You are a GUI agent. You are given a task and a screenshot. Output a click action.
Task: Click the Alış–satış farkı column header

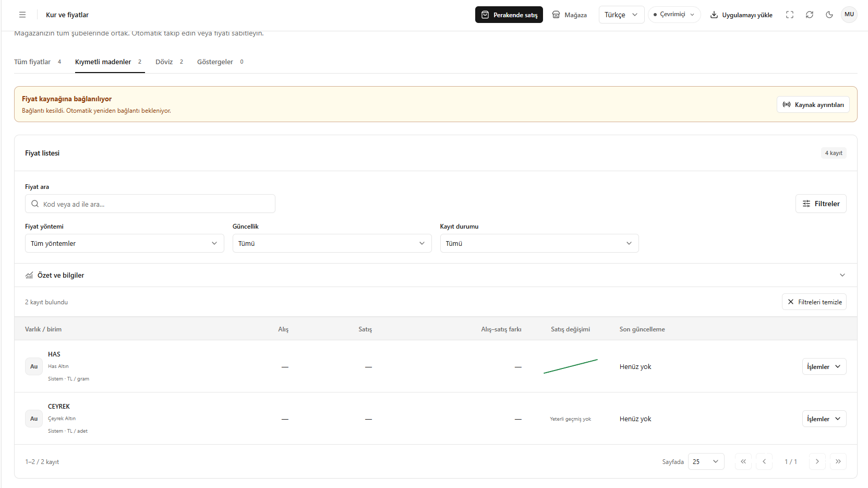(501, 329)
